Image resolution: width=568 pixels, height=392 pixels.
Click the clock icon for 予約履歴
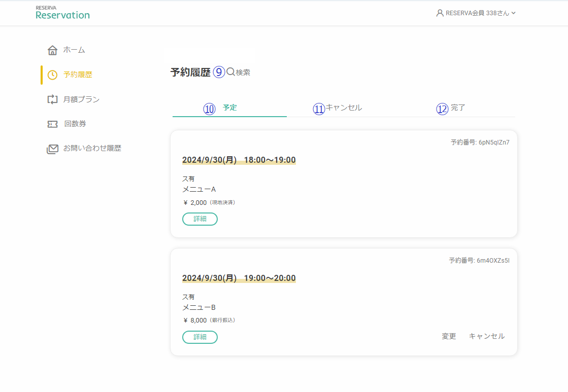(52, 75)
